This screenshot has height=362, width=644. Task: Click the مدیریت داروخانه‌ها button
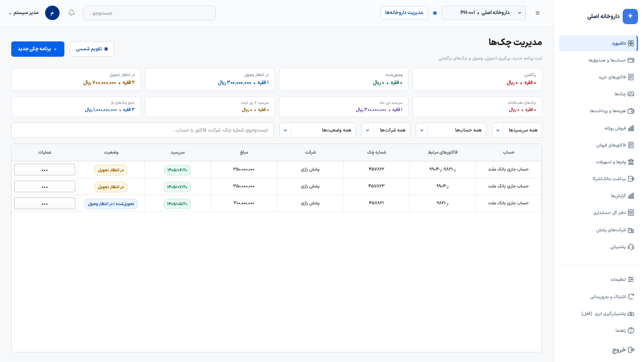(404, 13)
